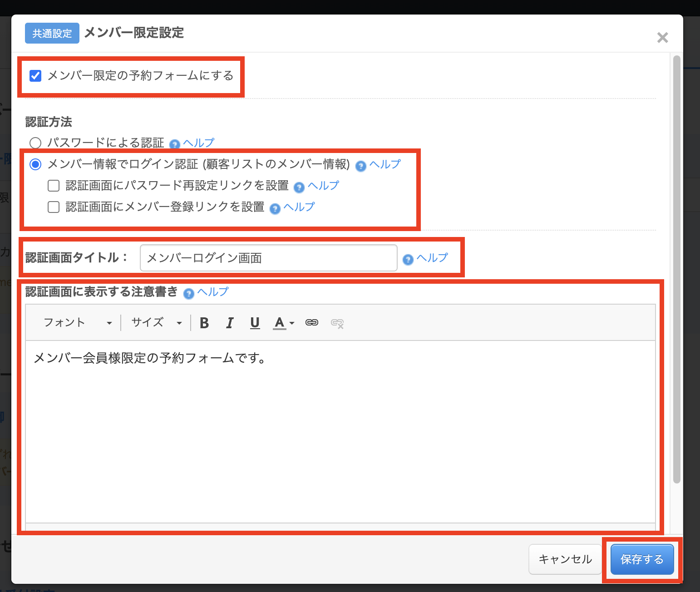Viewport: 700px width, 592px height.
Task: Apply underline formatting in the editor
Action: [x=255, y=323]
